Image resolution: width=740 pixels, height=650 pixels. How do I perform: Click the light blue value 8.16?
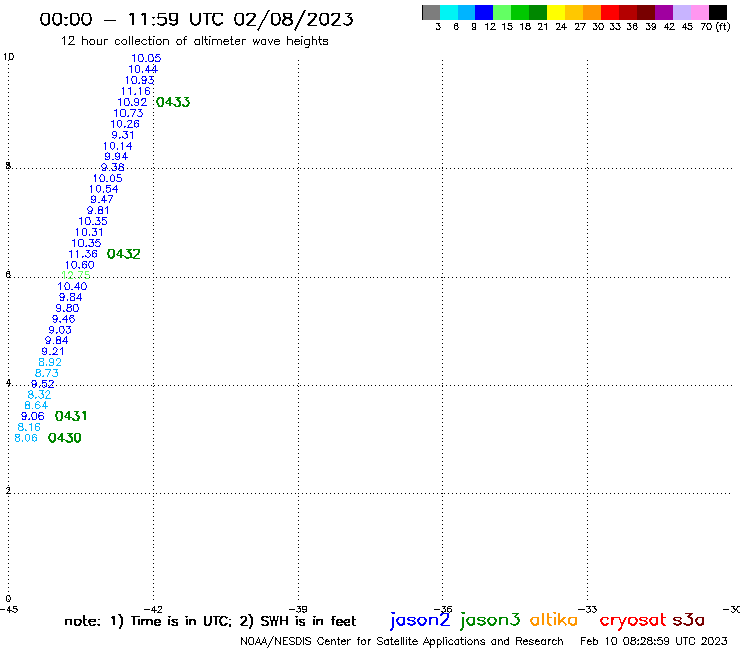click(x=29, y=427)
